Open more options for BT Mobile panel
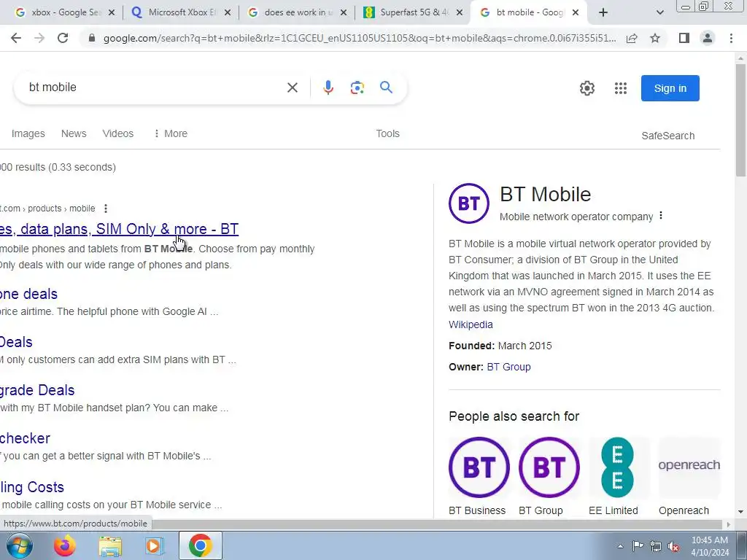The width and height of the screenshot is (747, 560). pyautogui.click(x=661, y=216)
